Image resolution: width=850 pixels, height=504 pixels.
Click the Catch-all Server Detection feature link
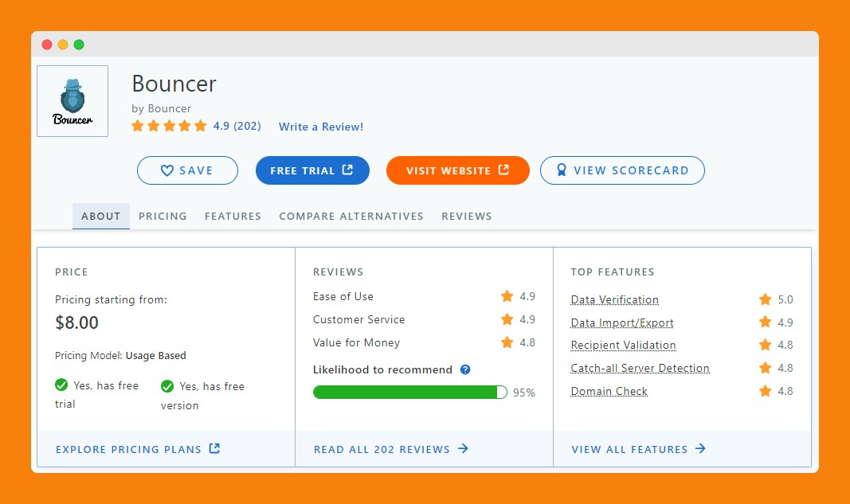point(640,368)
